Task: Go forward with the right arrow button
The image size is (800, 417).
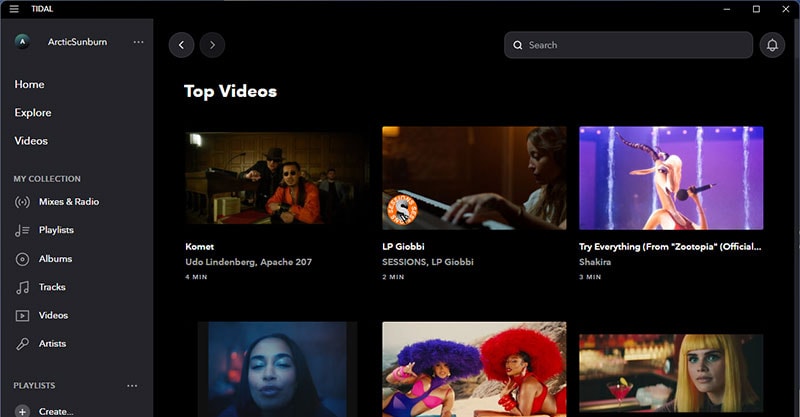Action: coord(212,45)
